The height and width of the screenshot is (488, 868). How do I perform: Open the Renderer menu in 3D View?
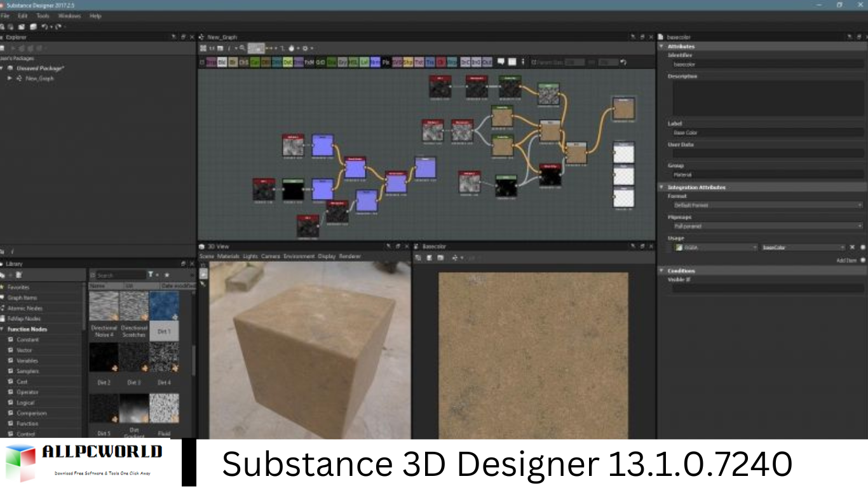pos(349,256)
